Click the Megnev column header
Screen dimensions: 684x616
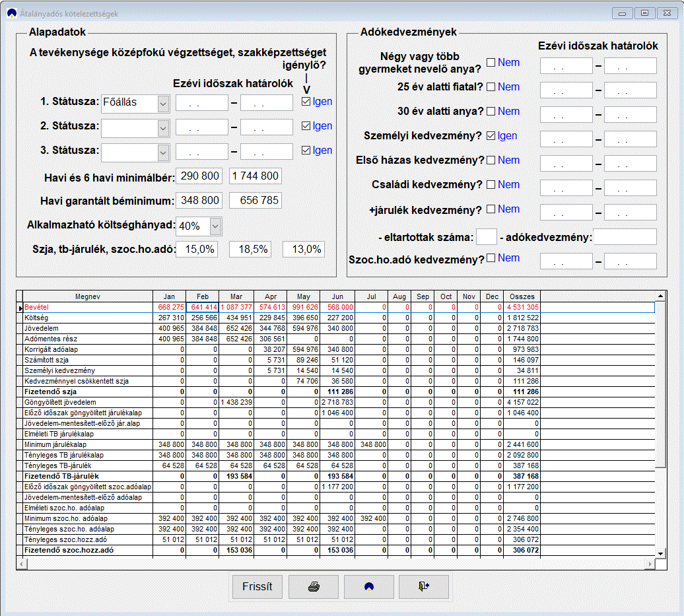click(88, 296)
